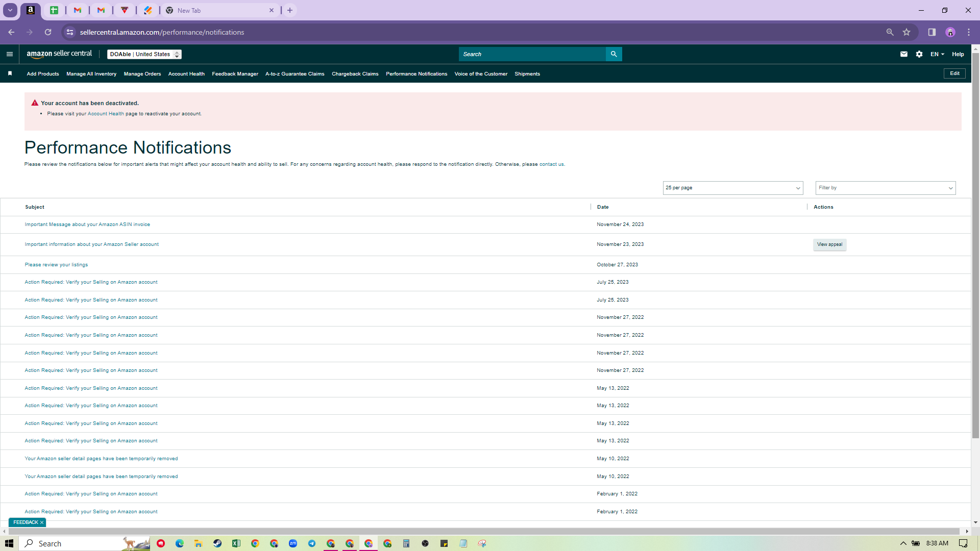Show hidden system tray icons chevron
The width and height of the screenshot is (980, 551).
(903, 543)
